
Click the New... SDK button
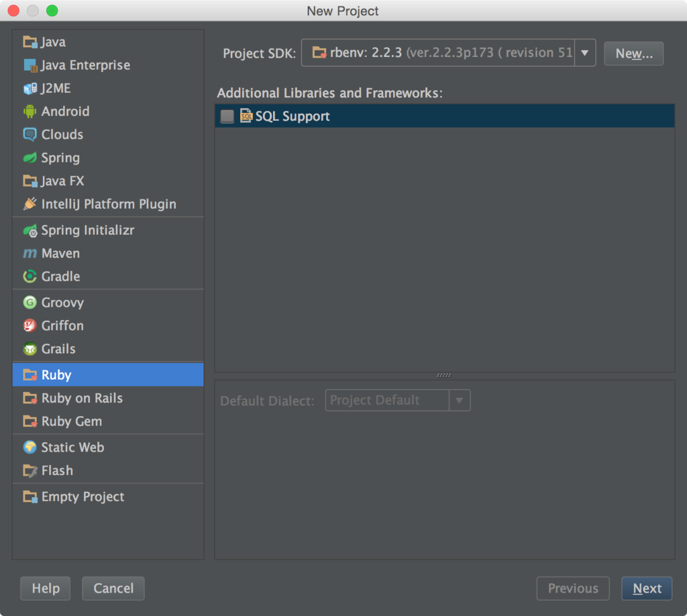tap(633, 54)
